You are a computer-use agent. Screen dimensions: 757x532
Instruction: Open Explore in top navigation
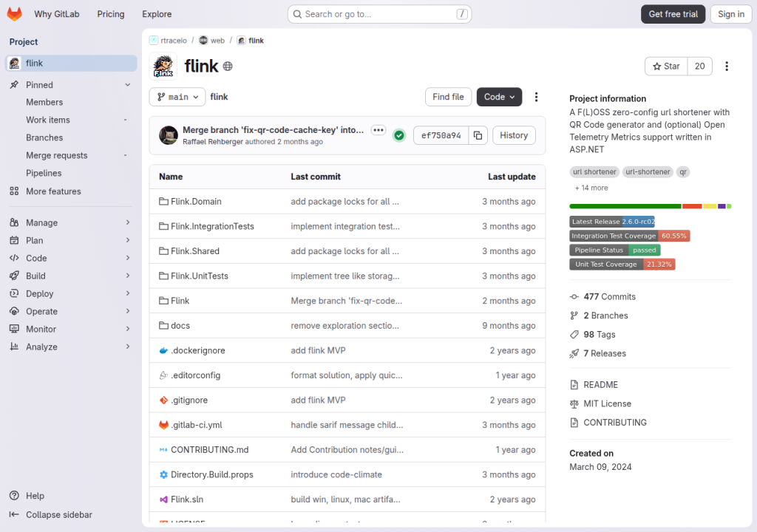157,14
